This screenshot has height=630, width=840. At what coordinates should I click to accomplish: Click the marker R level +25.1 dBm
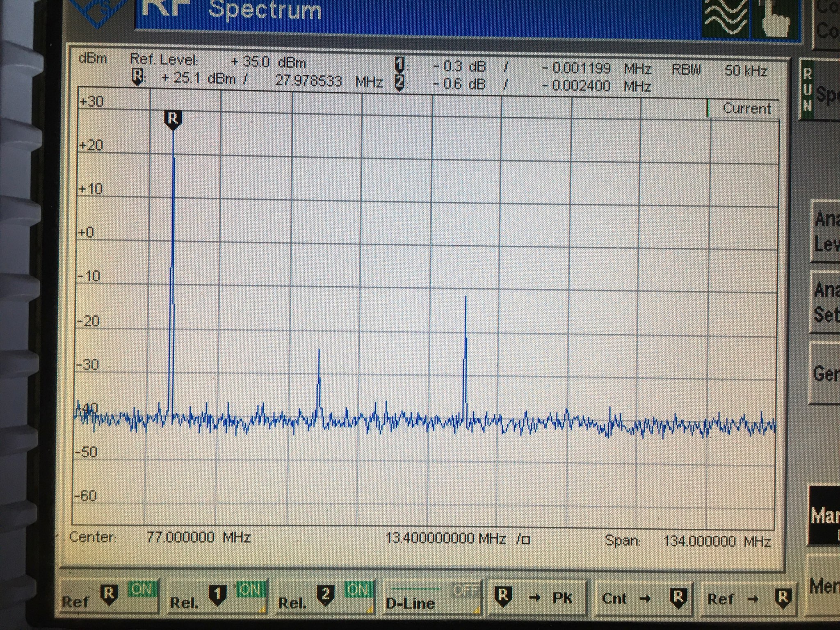(199, 78)
